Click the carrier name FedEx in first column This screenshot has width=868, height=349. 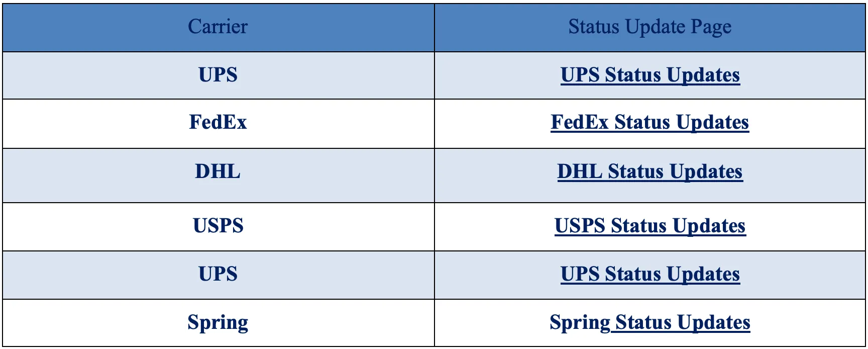click(x=218, y=122)
